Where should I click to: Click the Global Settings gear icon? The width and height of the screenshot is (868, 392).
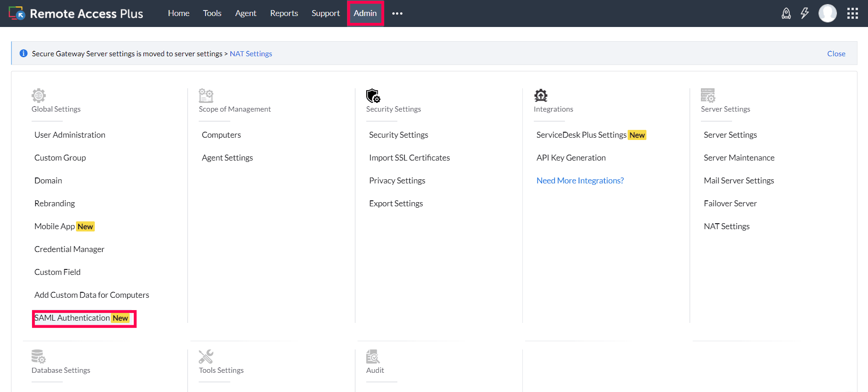tap(38, 96)
